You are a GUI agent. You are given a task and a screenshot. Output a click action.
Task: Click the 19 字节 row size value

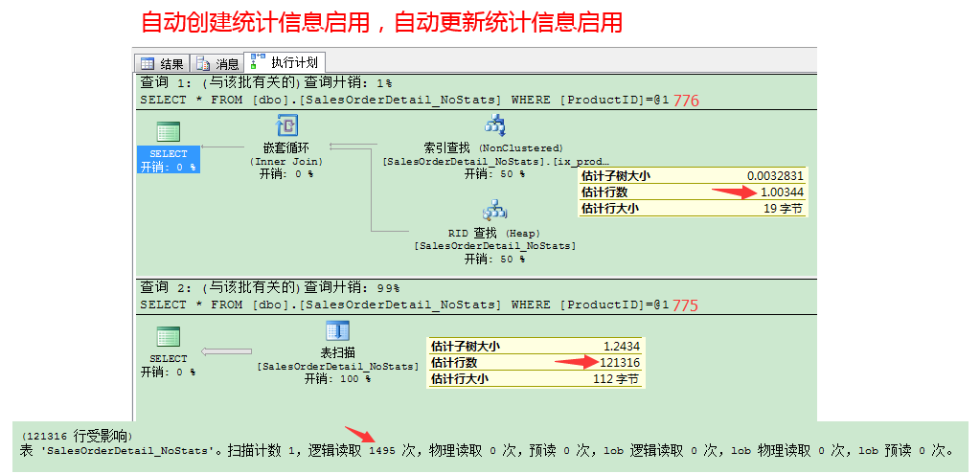coord(784,209)
